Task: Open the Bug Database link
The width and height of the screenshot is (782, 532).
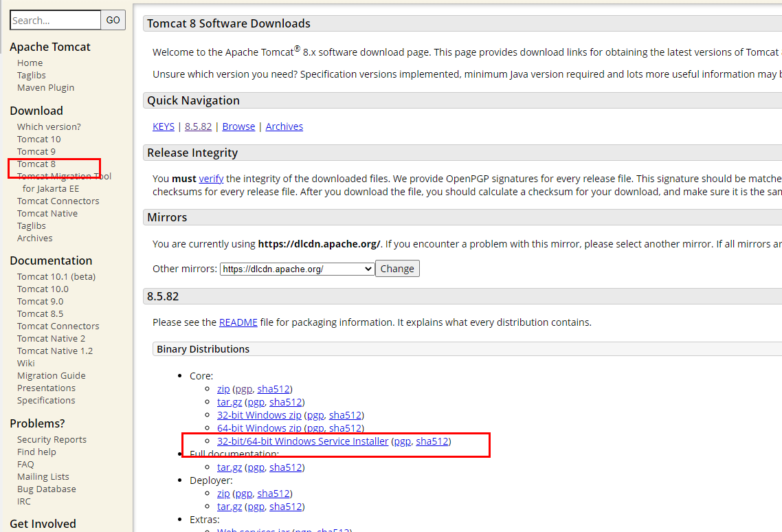Action: [x=46, y=489]
